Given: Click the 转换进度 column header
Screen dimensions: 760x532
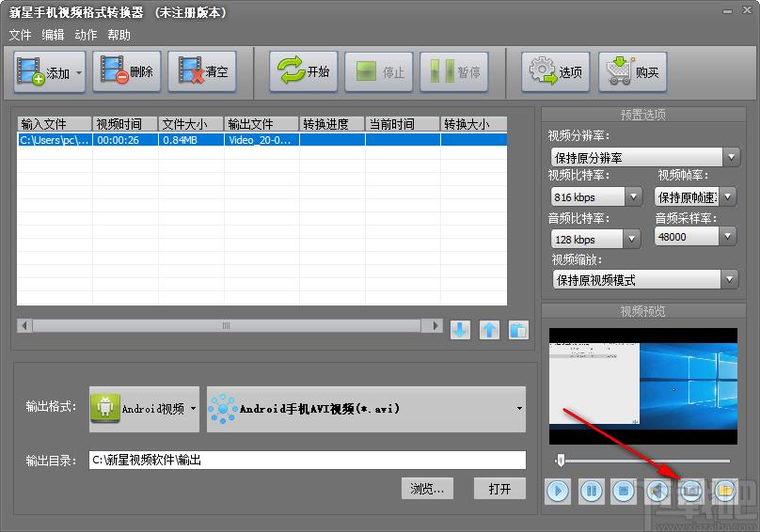Looking at the screenshot, I should pos(332,124).
